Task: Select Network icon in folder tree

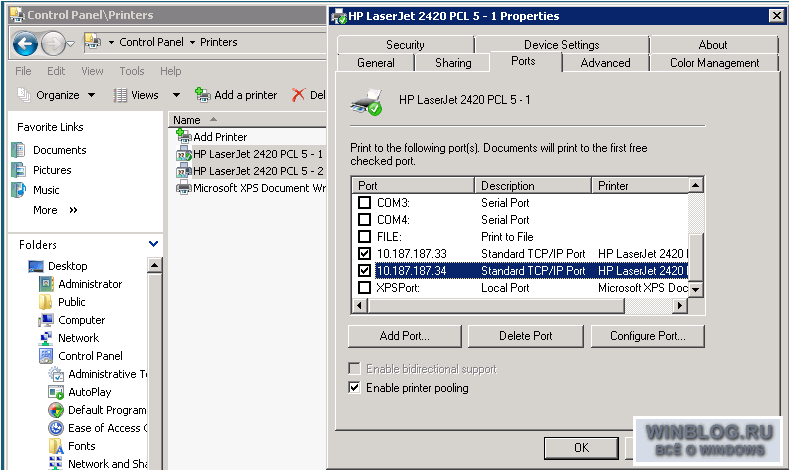Action: coord(46,338)
